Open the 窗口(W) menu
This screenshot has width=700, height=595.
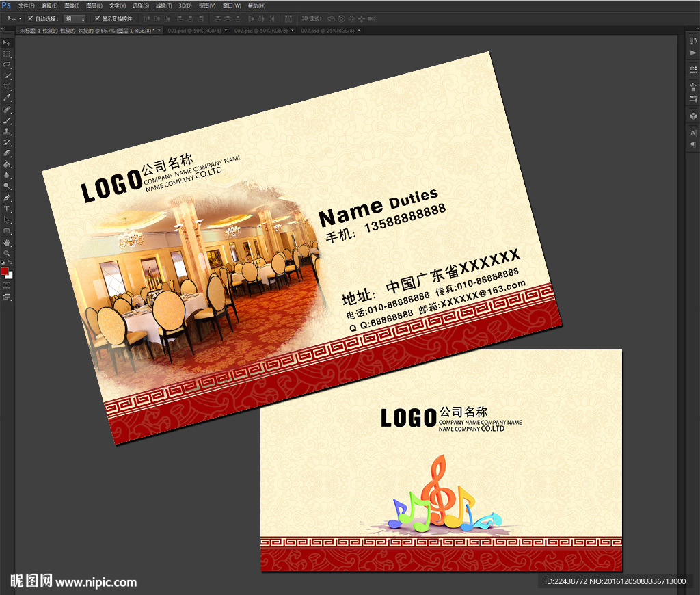232,5
